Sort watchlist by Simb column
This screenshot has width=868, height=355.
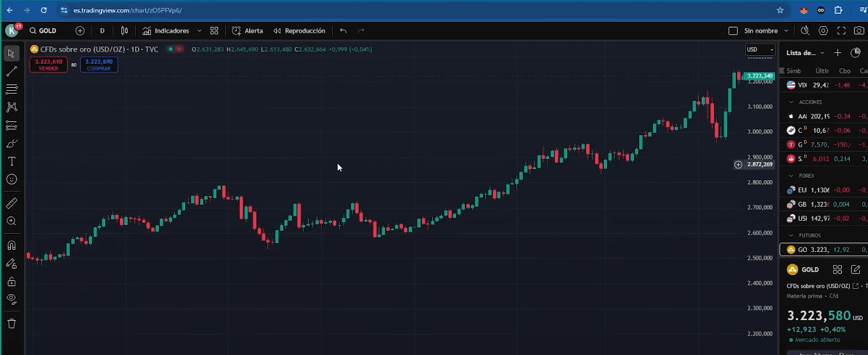tap(794, 70)
